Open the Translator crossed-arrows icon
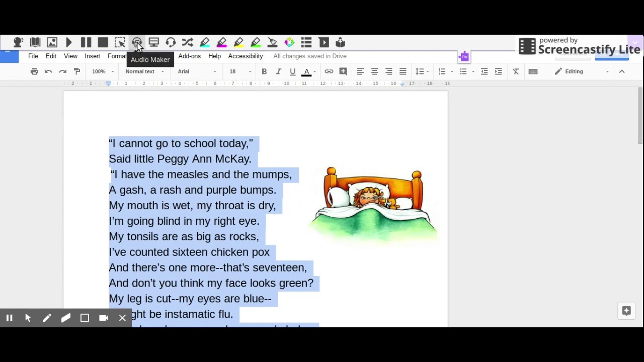Screen dimensions: 644x362 tap(188, 43)
